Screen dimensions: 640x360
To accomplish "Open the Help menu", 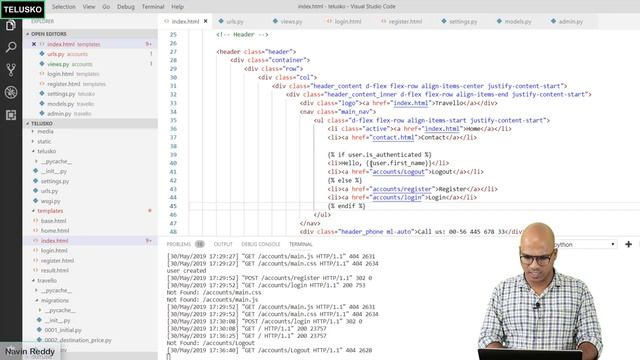I will [x=177, y=7].
